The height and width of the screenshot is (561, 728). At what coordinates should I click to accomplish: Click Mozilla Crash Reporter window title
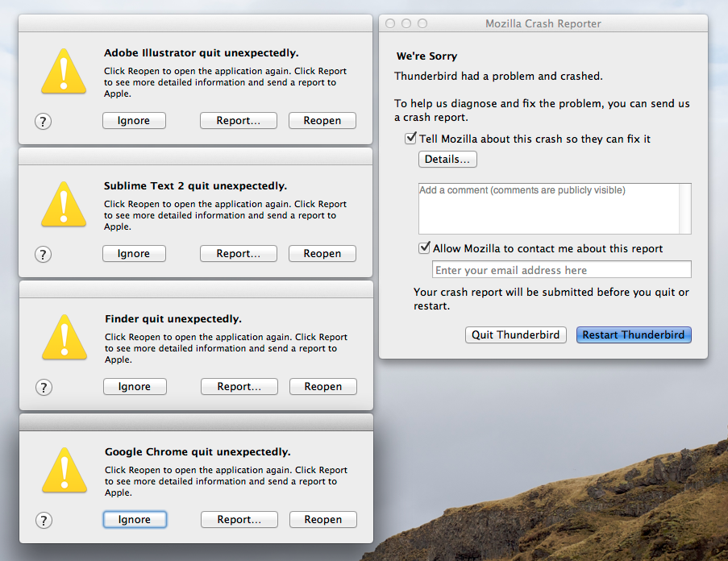tap(543, 23)
